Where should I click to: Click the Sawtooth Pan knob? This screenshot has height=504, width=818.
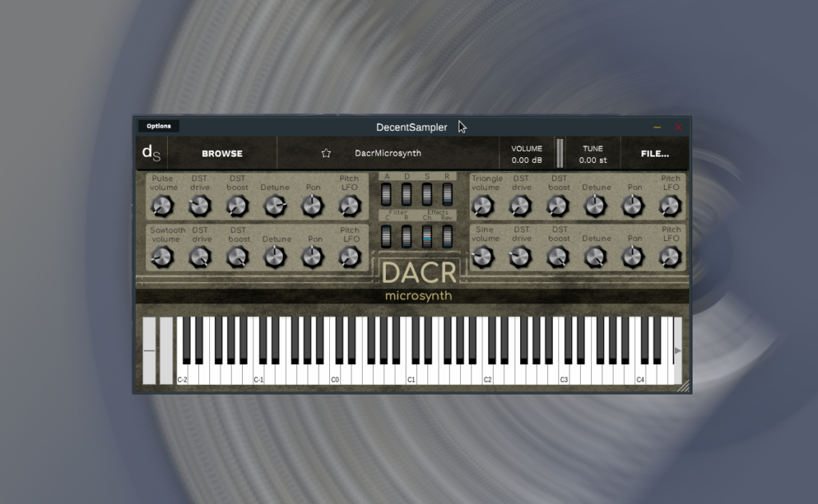[x=312, y=257]
